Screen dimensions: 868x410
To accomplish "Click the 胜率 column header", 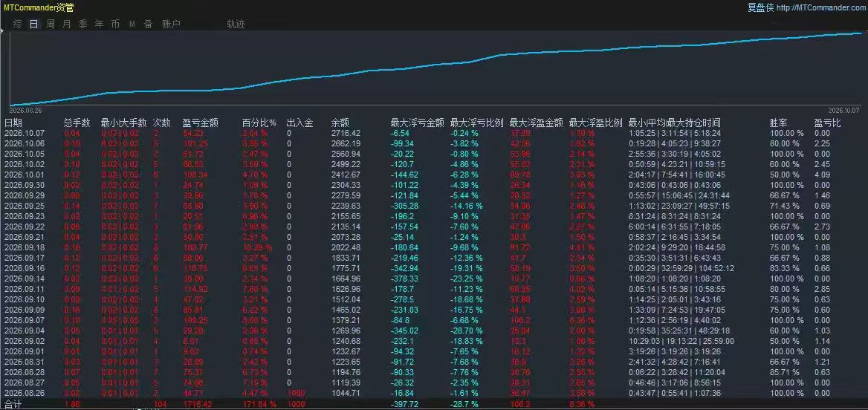I will click(x=779, y=123).
